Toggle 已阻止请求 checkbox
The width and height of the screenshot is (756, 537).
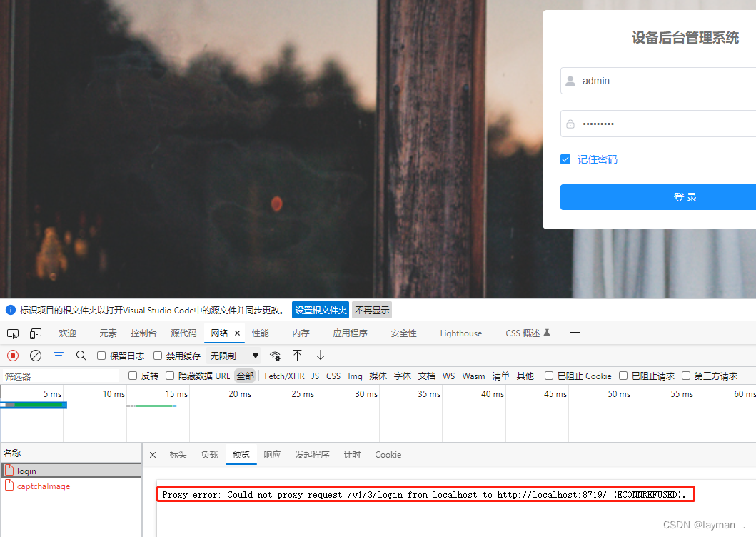(623, 376)
